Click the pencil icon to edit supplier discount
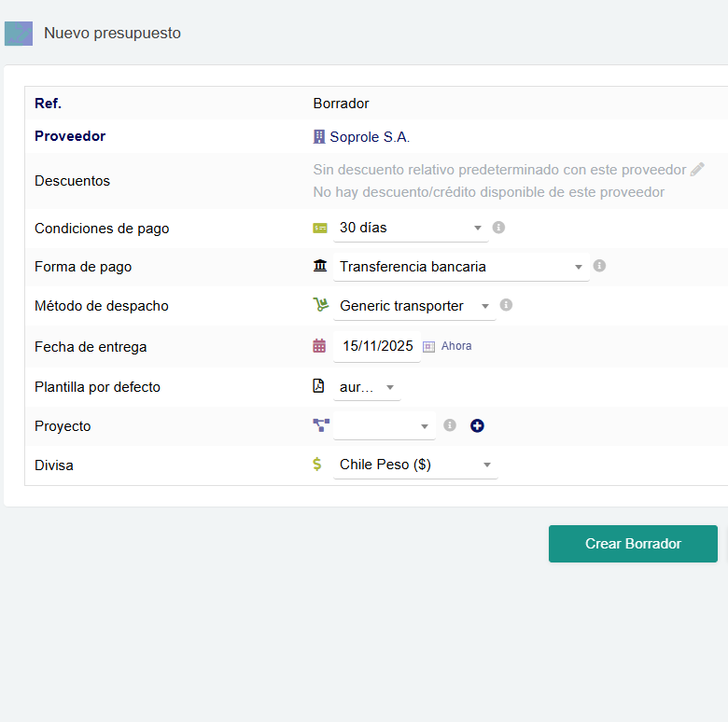This screenshot has height=722, width=728. pos(697,170)
